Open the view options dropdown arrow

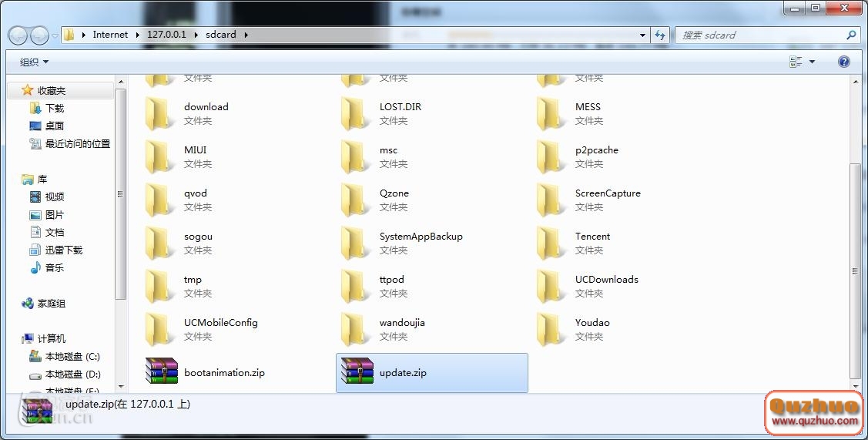[812, 62]
